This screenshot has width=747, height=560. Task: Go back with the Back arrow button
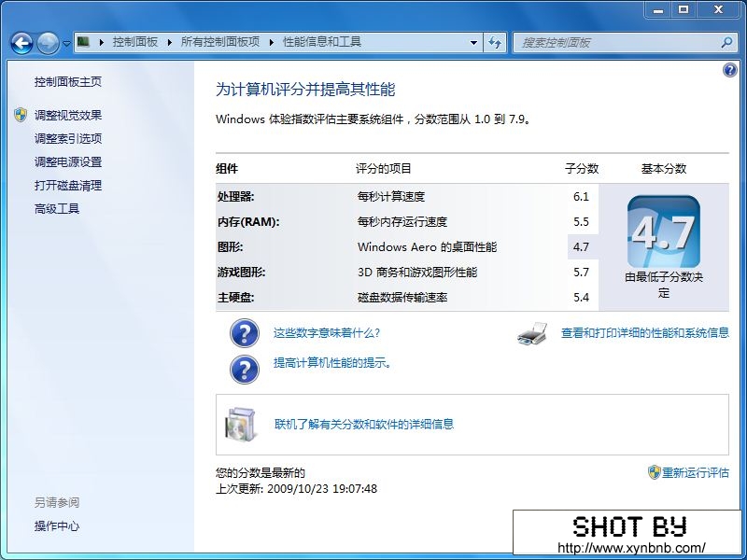pyautogui.click(x=21, y=43)
